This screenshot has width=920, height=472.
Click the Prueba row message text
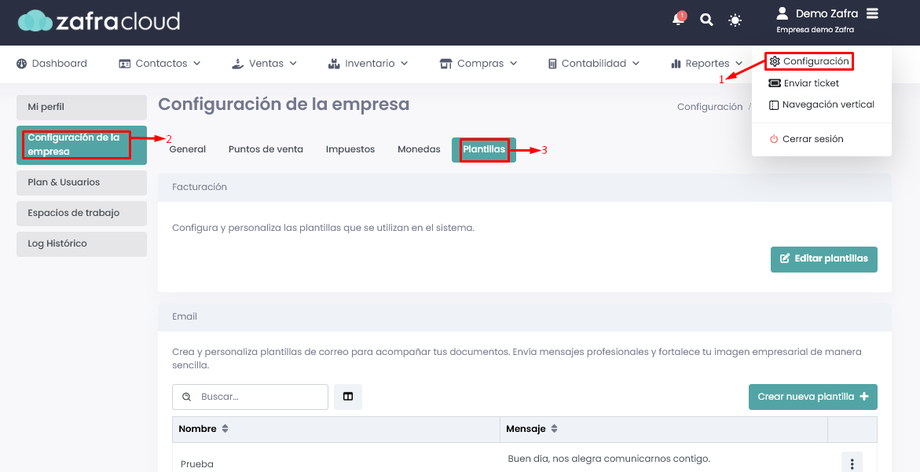[x=608, y=458]
